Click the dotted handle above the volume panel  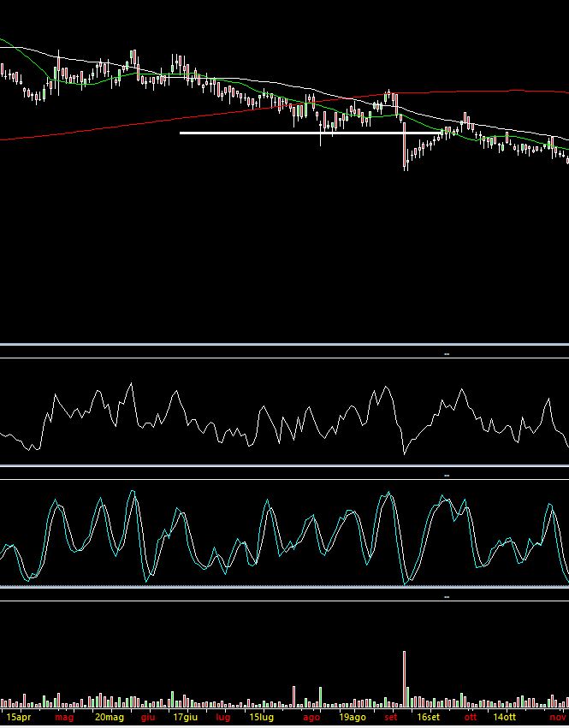[x=447, y=597]
